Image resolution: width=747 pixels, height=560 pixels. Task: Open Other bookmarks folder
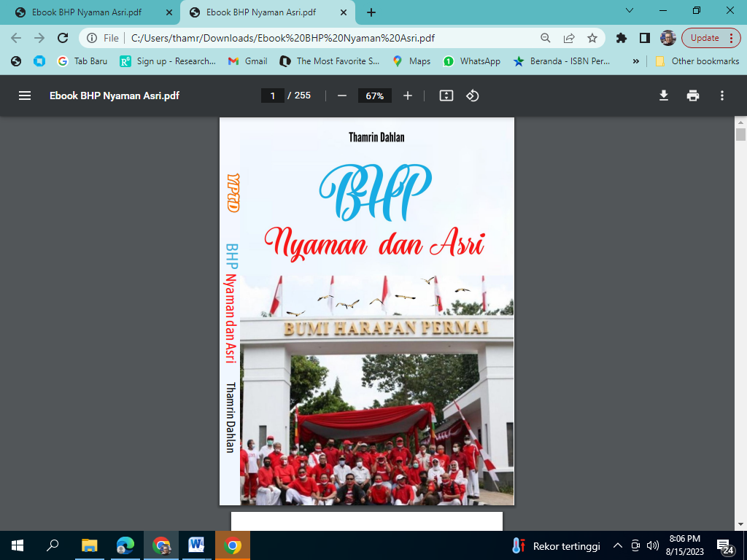[x=697, y=61]
